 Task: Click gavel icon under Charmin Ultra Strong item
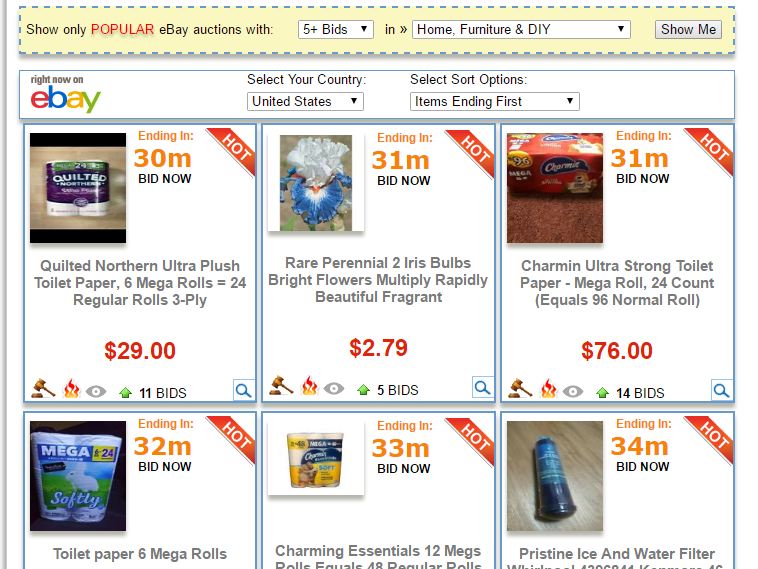click(x=520, y=388)
